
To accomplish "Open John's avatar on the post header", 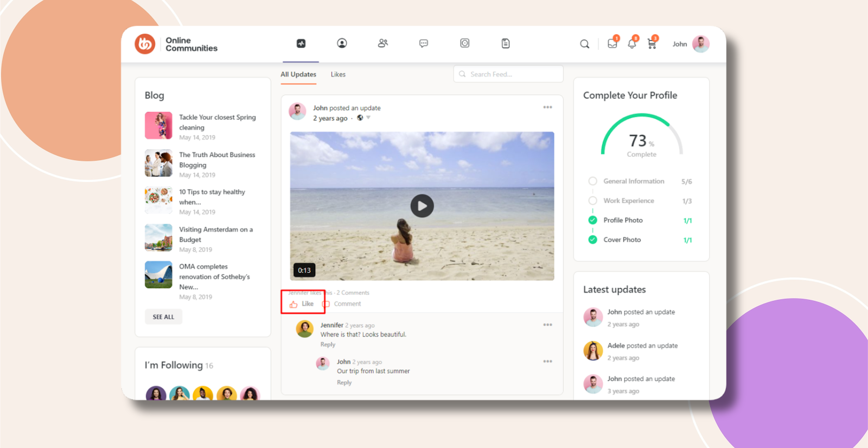I will (x=297, y=111).
